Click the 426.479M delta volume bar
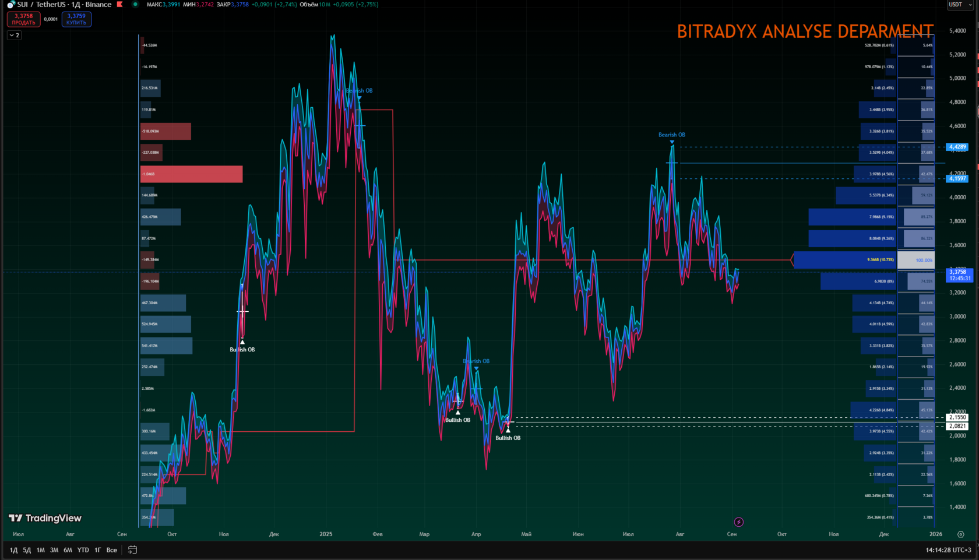Screen dimensions: 979x560 [160, 217]
